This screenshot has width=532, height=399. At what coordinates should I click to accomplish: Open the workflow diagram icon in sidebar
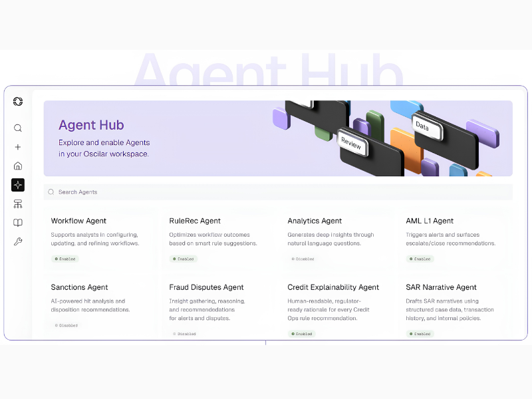click(18, 204)
